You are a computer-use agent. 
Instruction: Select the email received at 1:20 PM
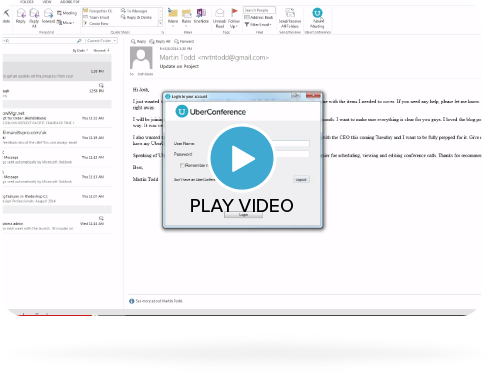click(57, 71)
